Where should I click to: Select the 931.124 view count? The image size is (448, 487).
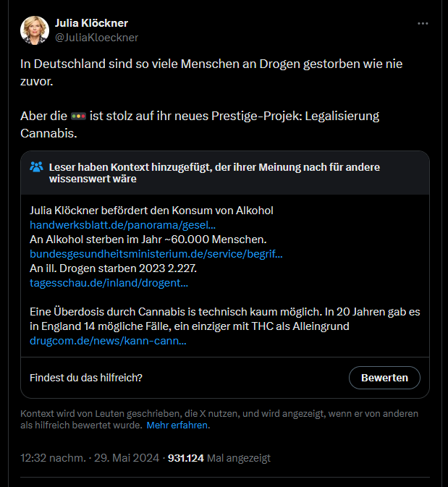click(x=186, y=458)
